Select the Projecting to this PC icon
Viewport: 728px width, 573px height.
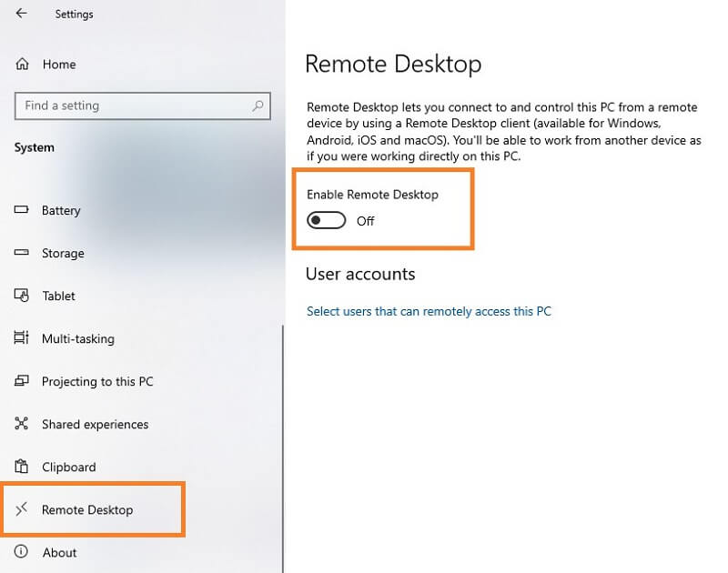[21, 381]
